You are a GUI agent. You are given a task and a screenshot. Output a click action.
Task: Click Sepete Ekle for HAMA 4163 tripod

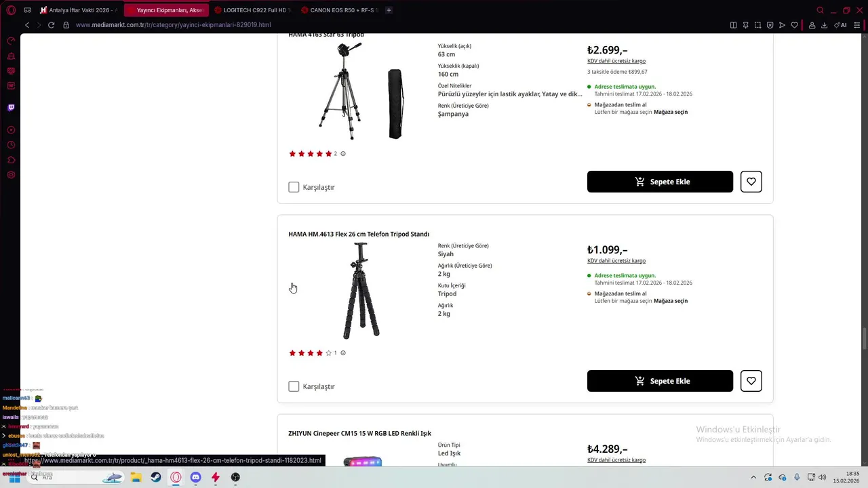pos(660,182)
